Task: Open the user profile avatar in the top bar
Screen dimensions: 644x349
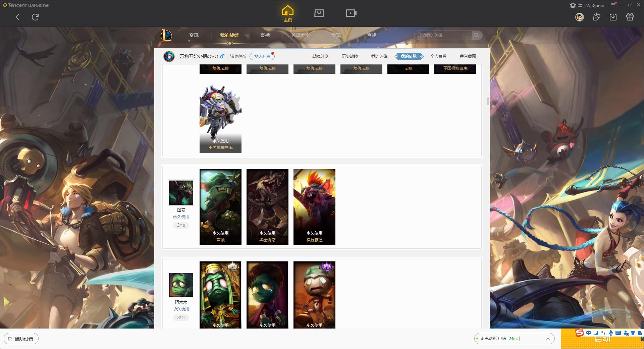Action: (x=580, y=17)
